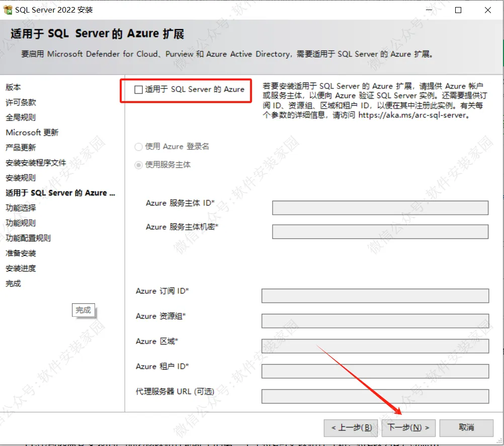Continue with the 下一步(N) button
Image resolution: width=504 pixels, height=446 pixels.
(408, 428)
